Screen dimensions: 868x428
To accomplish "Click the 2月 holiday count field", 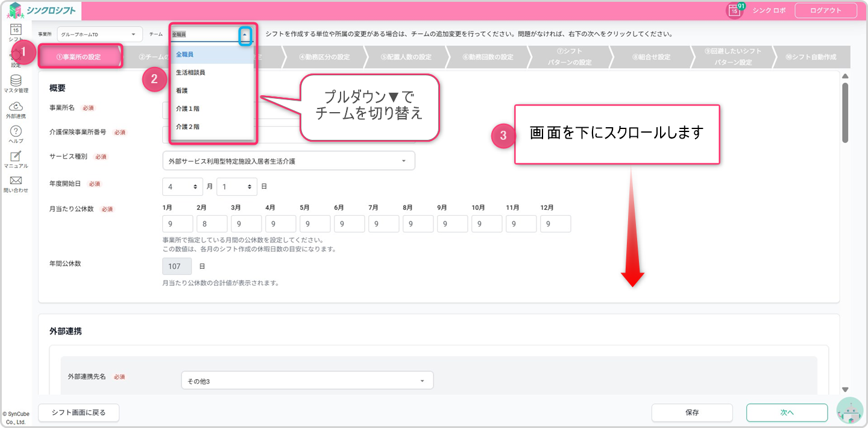I will [x=212, y=224].
